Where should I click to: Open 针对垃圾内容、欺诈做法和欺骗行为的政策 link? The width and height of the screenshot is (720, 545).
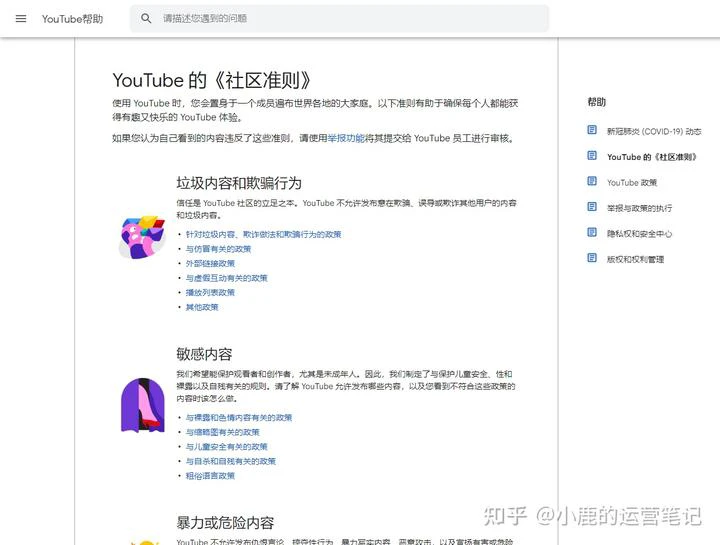[x=263, y=234]
